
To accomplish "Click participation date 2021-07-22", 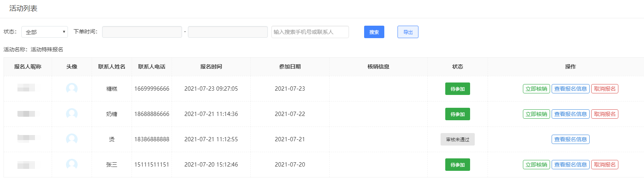I will click(290, 114).
